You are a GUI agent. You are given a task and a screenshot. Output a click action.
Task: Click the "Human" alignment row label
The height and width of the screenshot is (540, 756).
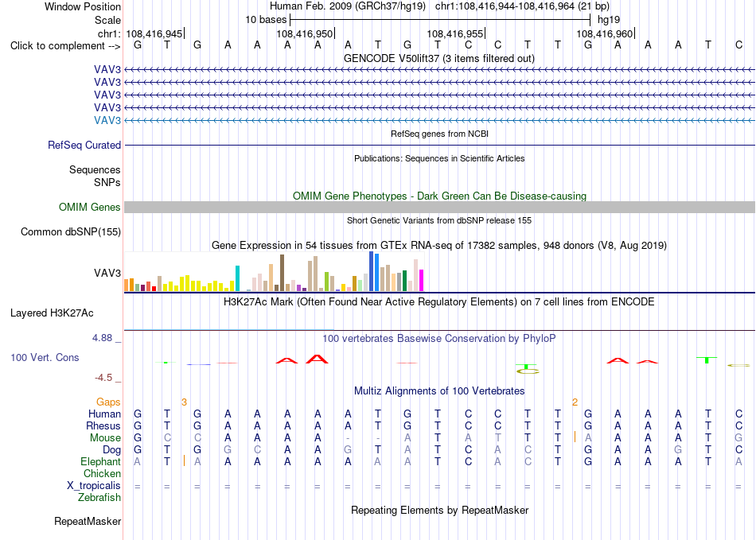(104, 414)
